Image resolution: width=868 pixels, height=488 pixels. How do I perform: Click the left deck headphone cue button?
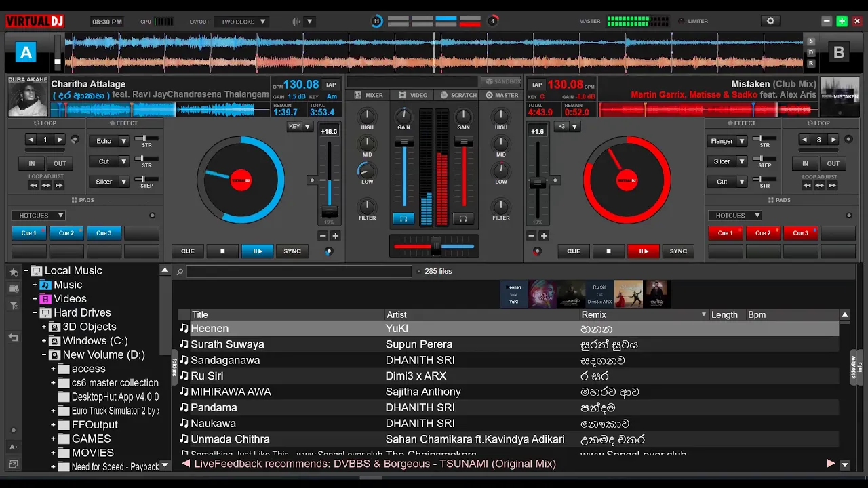tap(403, 219)
